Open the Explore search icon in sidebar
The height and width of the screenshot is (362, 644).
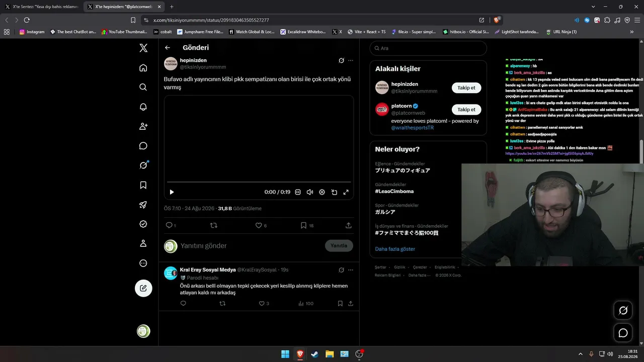point(143,87)
